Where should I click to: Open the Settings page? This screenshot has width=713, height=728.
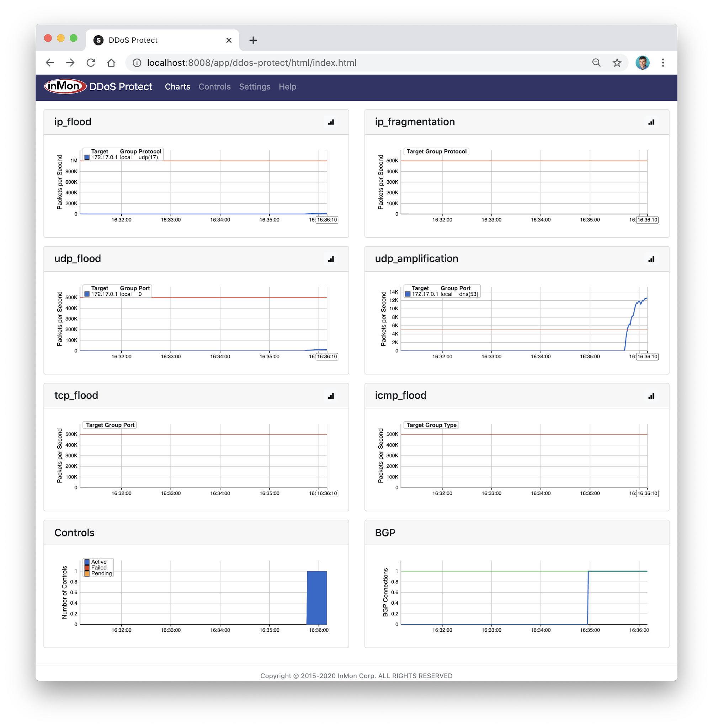pyautogui.click(x=254, y=87)
